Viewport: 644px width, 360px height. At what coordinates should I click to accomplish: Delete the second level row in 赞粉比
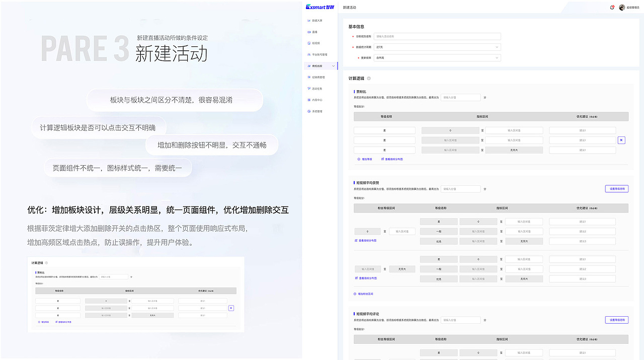621,140
